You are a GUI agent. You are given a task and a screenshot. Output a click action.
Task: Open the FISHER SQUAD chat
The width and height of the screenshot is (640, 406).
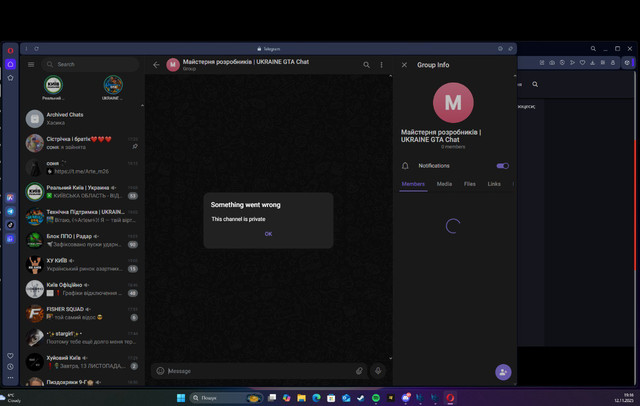click(x=82, y=313)
